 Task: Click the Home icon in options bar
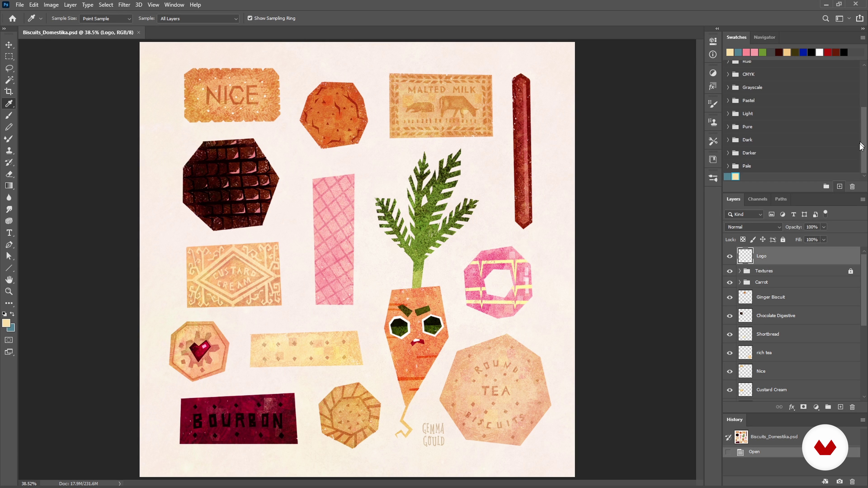pos(12,19)
